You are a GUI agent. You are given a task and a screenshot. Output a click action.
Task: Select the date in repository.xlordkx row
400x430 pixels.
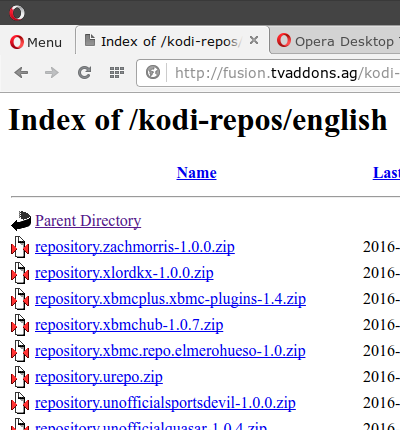381,273
